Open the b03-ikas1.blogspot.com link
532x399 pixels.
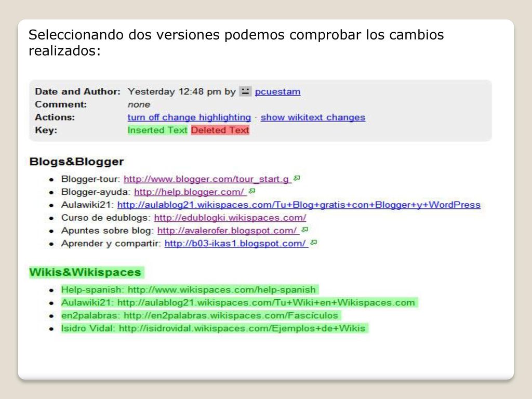(x=236, y=244)
